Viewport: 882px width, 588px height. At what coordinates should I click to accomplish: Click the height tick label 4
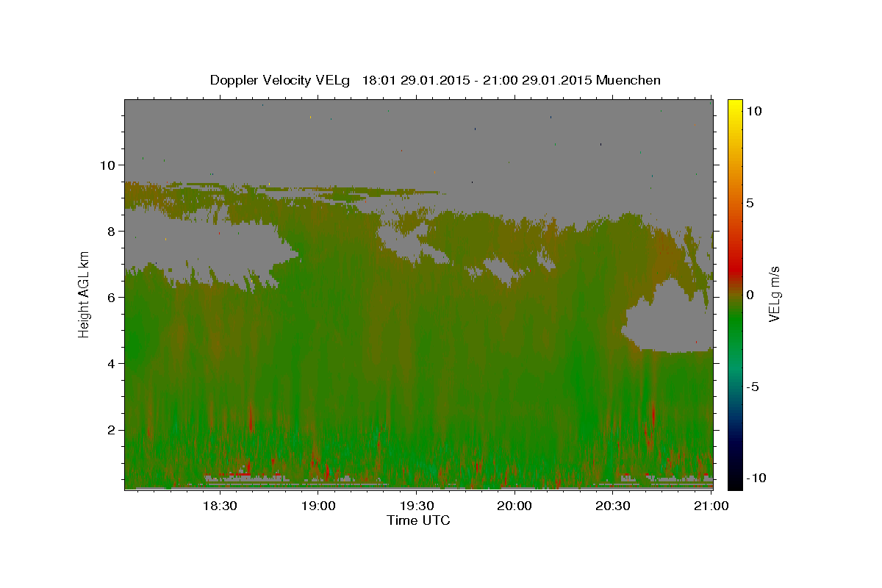(x=112, y=364)
